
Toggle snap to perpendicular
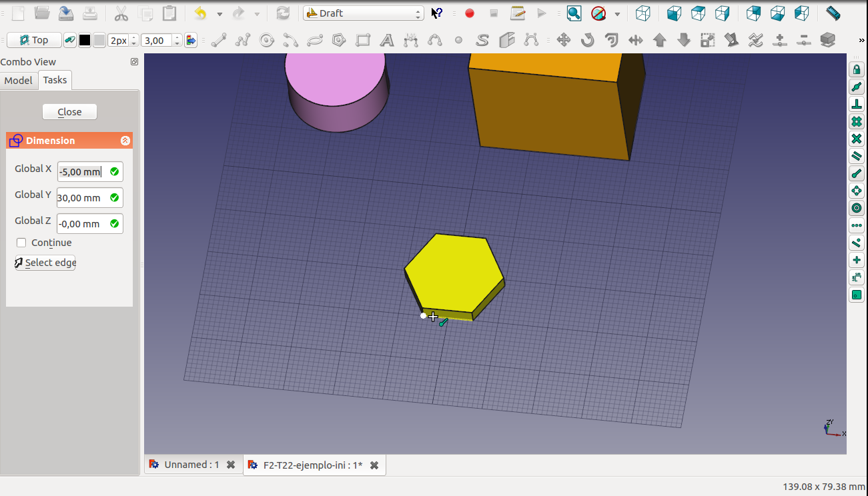(857, 105)
